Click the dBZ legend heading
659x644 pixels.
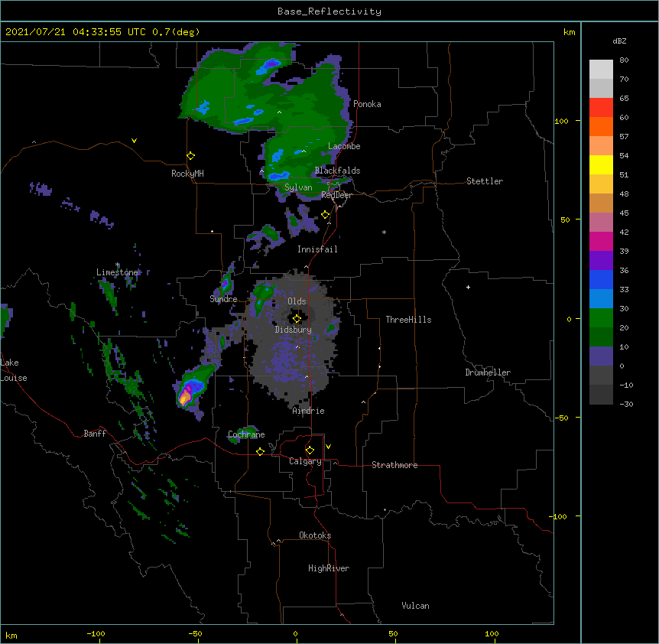pos(619,41)
